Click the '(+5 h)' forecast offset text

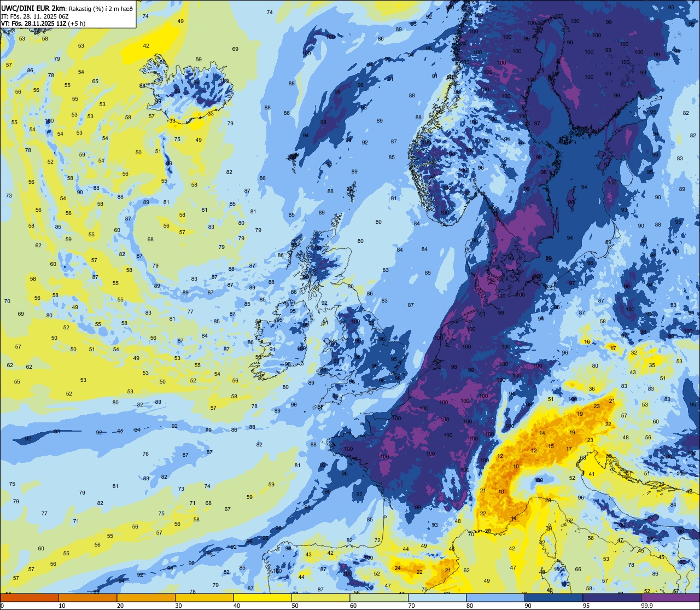(x=77, y=24)
